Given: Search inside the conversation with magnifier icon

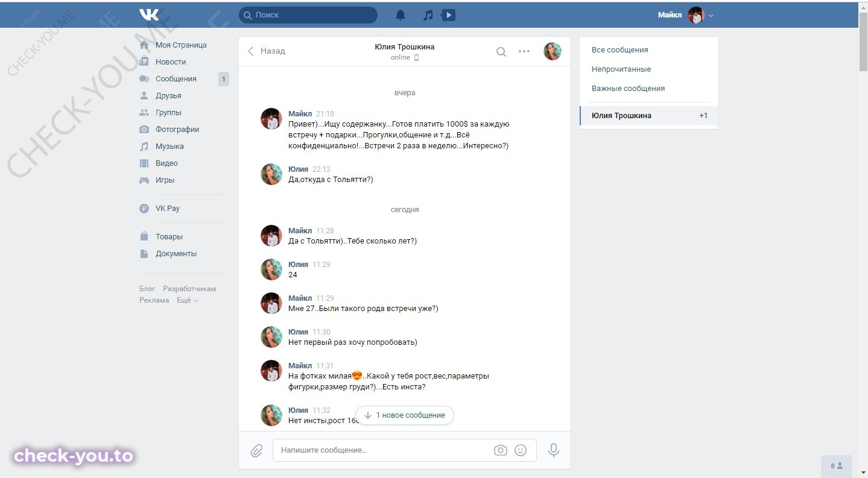Looking at the screenshot, I should pyautogui.click(x=501, y=52).
